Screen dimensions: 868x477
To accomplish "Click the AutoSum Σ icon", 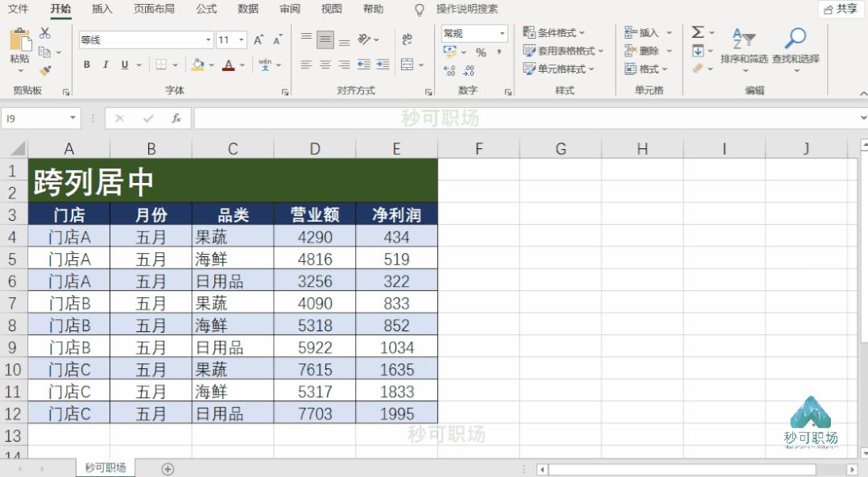I will click(x=697, y=33).
